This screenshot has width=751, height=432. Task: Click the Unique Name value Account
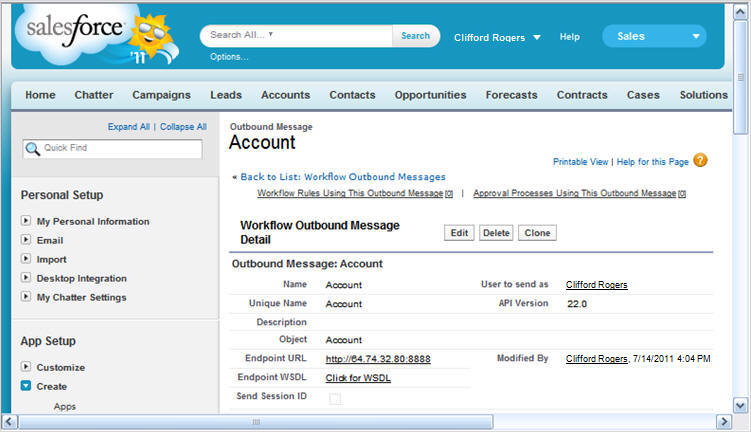[x=343, y=304]
